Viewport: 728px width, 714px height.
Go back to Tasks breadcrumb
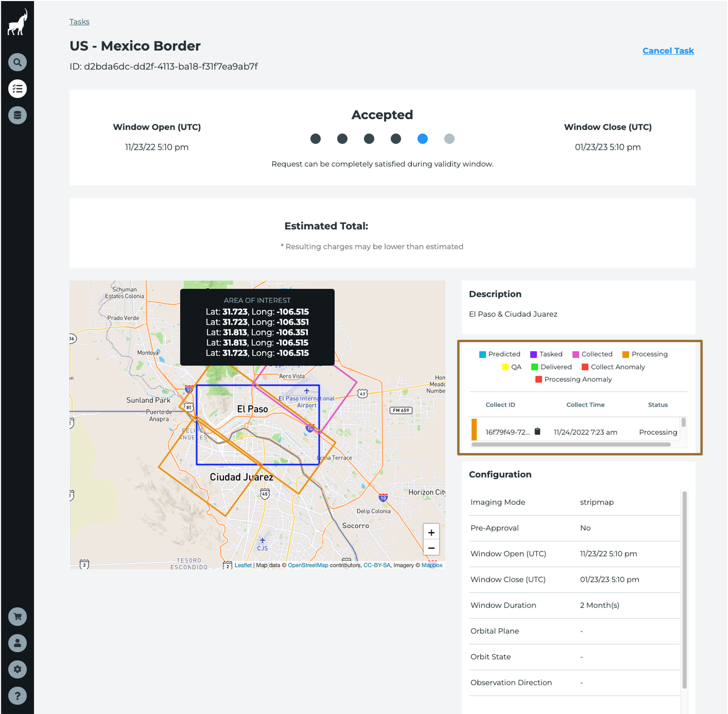coord(79,22)
